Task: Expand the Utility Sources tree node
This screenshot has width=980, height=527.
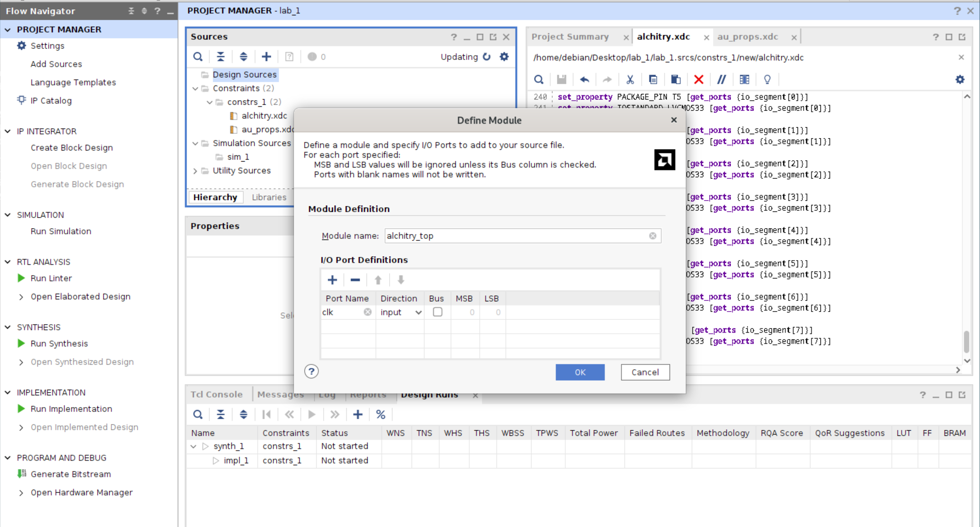Action: click(x=195, y=171)
